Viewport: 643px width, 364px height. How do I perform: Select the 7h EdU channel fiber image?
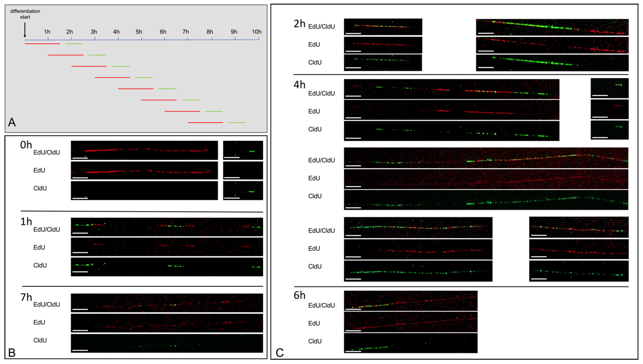pos(167,323)
